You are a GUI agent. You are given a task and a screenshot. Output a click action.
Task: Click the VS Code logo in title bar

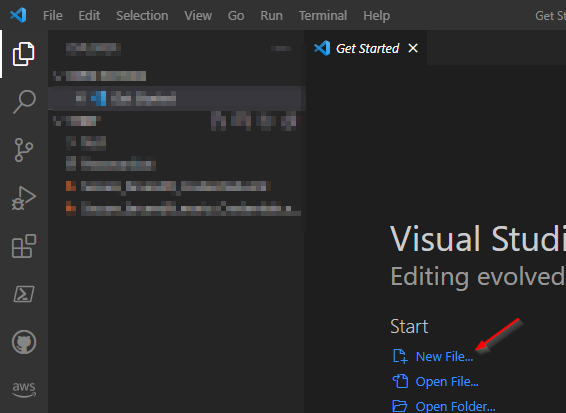tap(18, 15)
